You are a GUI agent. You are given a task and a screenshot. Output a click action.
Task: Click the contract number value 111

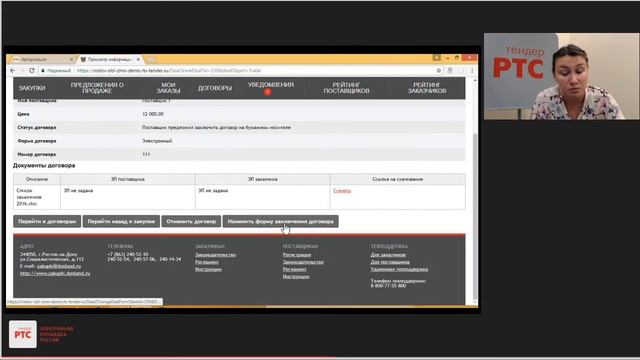click(146, 154)
